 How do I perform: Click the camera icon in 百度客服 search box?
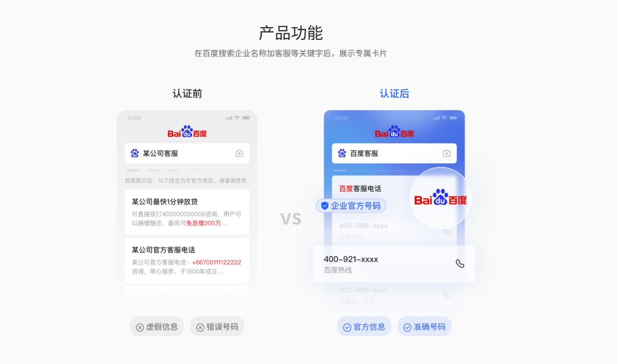pyautogui.click(x=447, y=154)
